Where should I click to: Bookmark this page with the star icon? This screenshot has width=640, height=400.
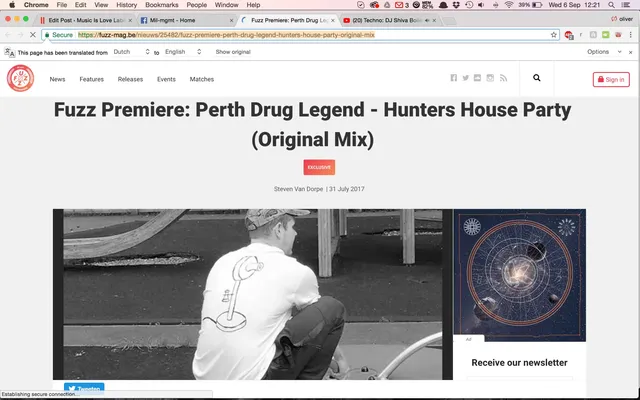(553, 35)
